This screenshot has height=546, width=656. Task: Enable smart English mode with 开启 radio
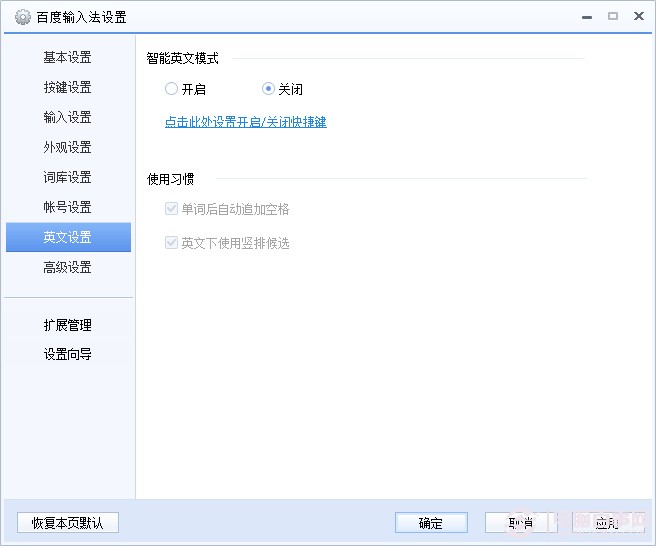pyautogui.click(x=171, y=89)
